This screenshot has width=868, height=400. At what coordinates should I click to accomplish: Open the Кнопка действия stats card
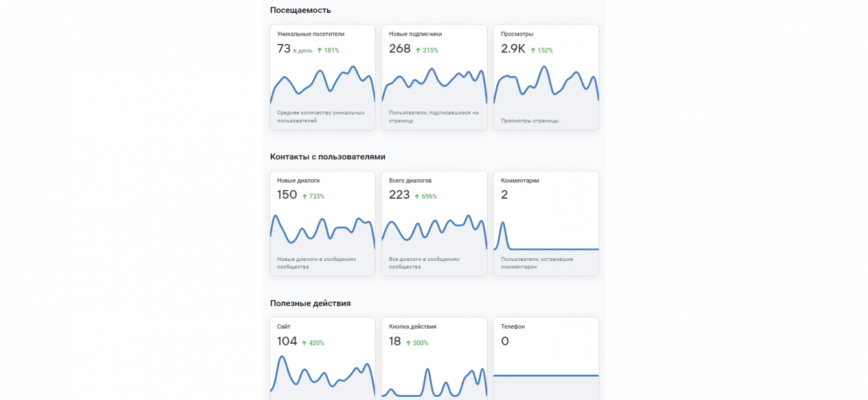tap(435, 359)
